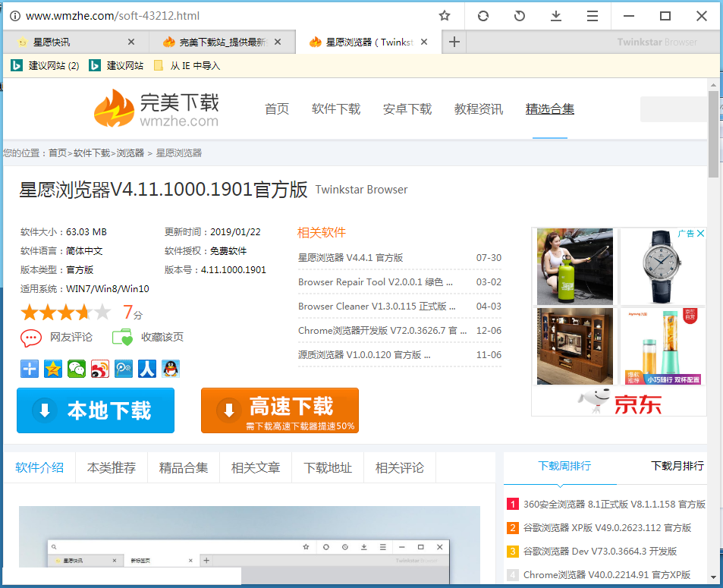Open the hamburger menu icon
Viewport: 723px width, 588px height.
(x=593, y=16)
